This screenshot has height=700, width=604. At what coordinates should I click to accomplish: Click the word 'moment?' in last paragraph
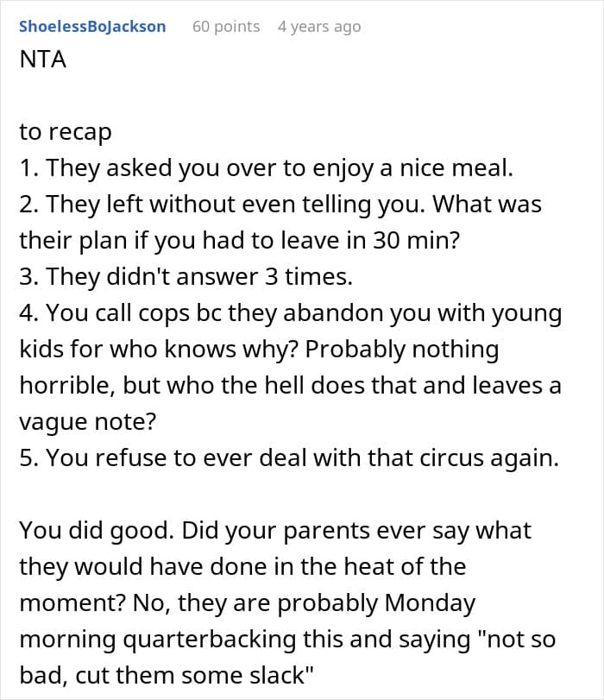72,603
